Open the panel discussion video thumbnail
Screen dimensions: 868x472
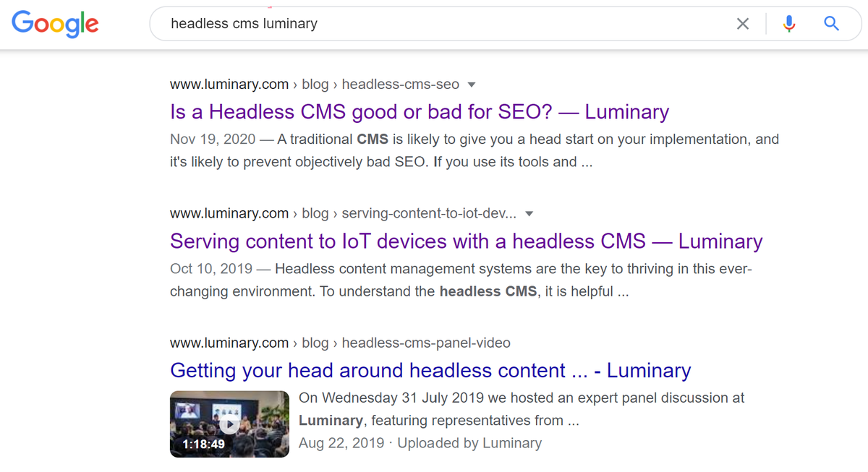229,424
